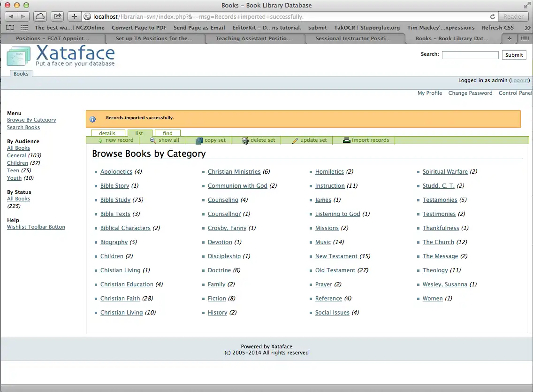Open the All Books link under By Status
Image resolution: width=533 pixels, height=392 pixels.
coord(18,199)
